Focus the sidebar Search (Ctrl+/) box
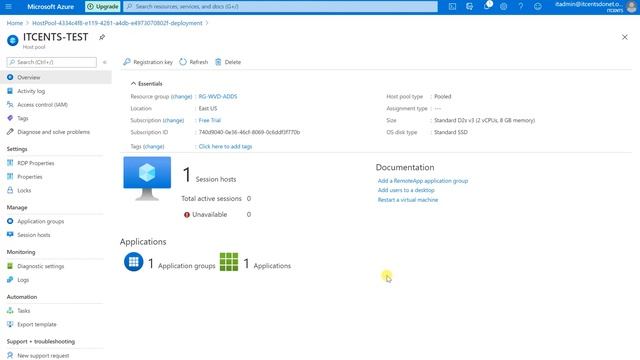This screenshot has height=360, width=640. tap(52, 62)
